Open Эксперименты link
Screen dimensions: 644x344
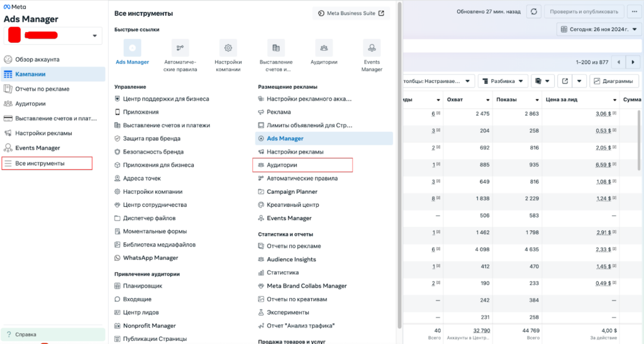click(x=284, y=313)
